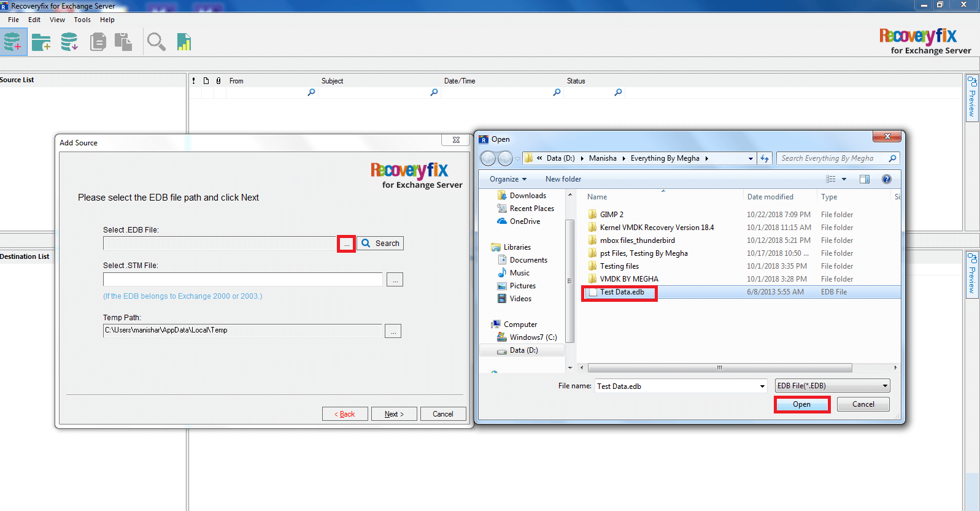This screenshot has width=980, height=511.
Task: Click the back arrow in Open dialog
Action: click(x=488, y=159)
